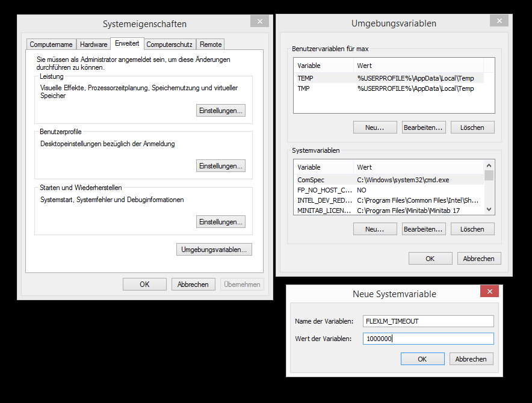Open the Hardware tab

pyautogui.click(x=94, y=45)
